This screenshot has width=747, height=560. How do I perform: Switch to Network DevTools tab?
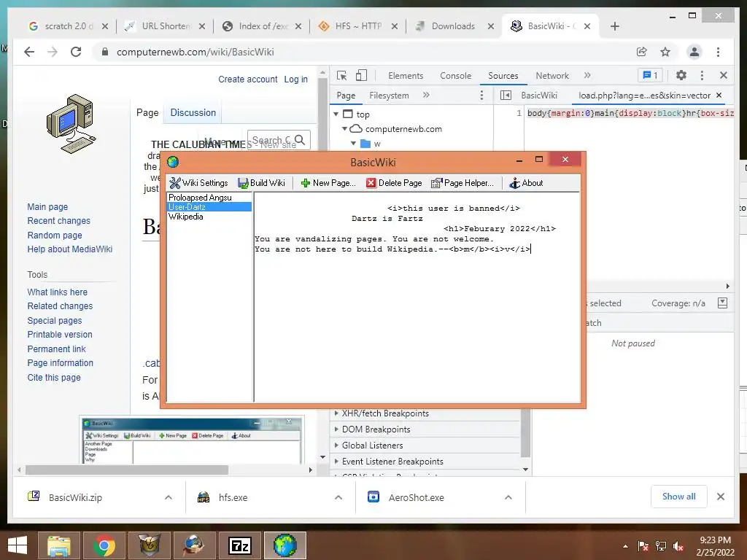point(552,75)
